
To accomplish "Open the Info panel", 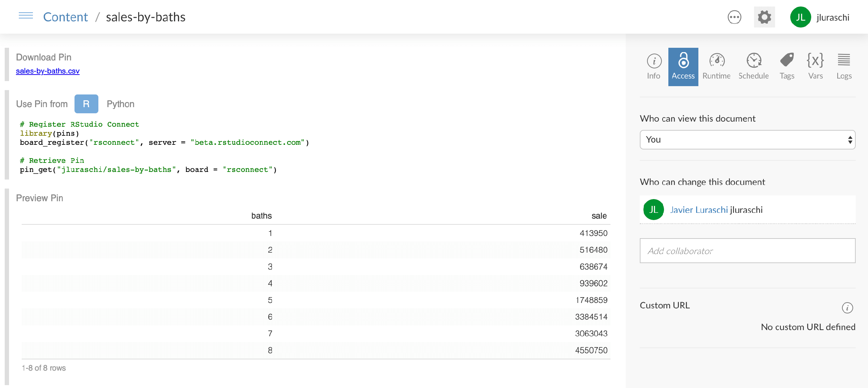I will coord(654,66).
